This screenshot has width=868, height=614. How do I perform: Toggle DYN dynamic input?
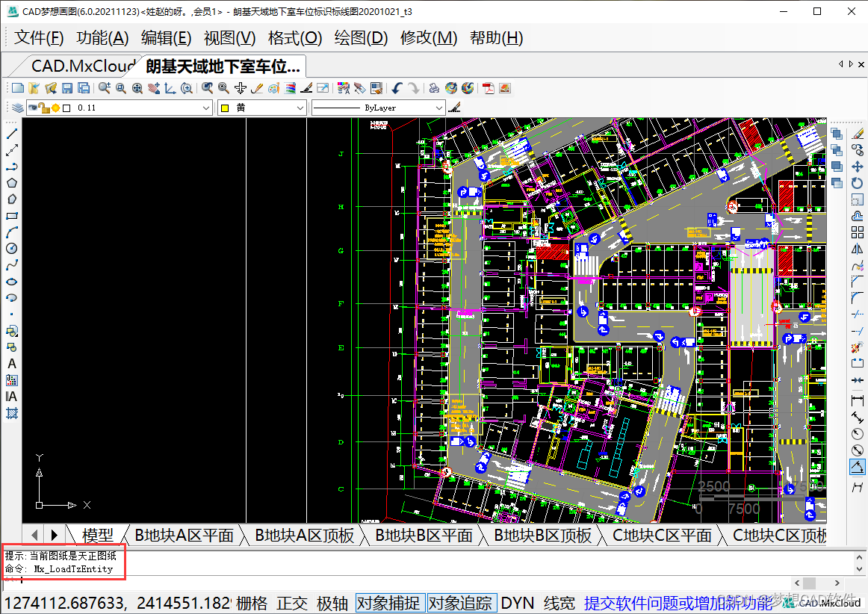click(517, 603)
